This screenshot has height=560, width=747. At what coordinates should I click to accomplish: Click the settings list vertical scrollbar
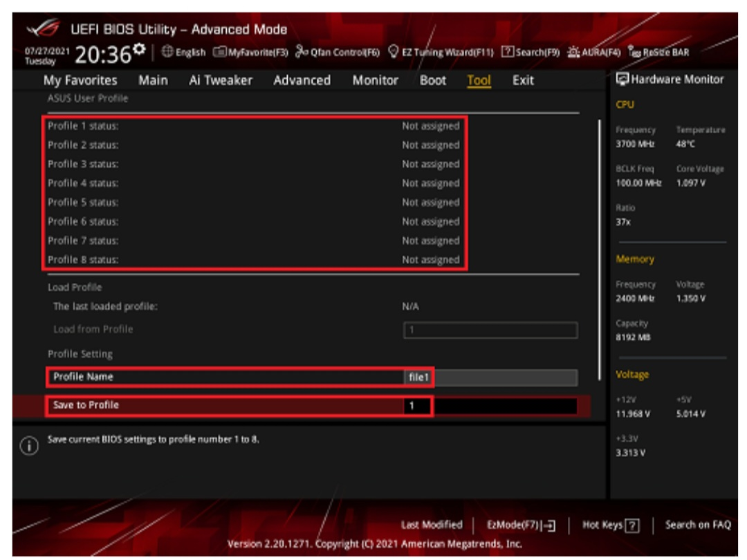(x=599, y=250)
